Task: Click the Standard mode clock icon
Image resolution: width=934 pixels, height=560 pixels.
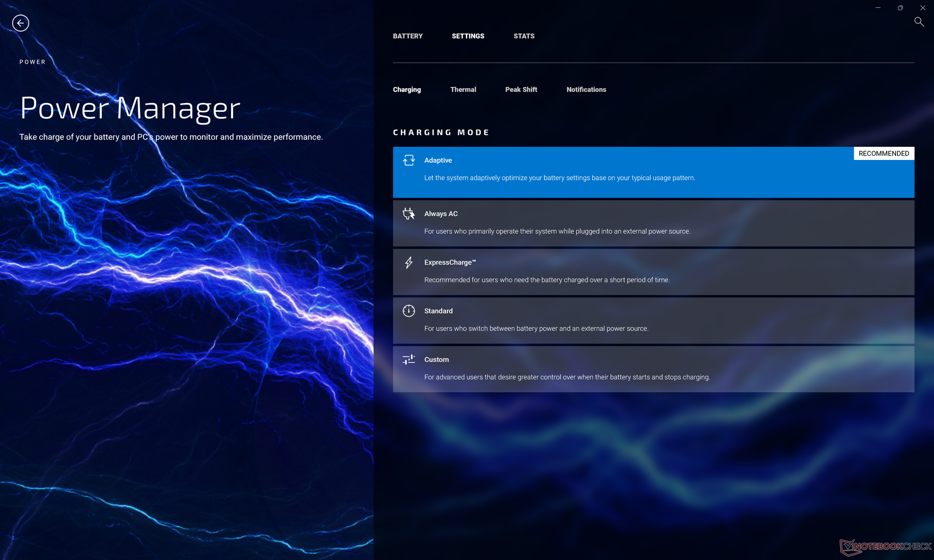Action: coord(409,311)
